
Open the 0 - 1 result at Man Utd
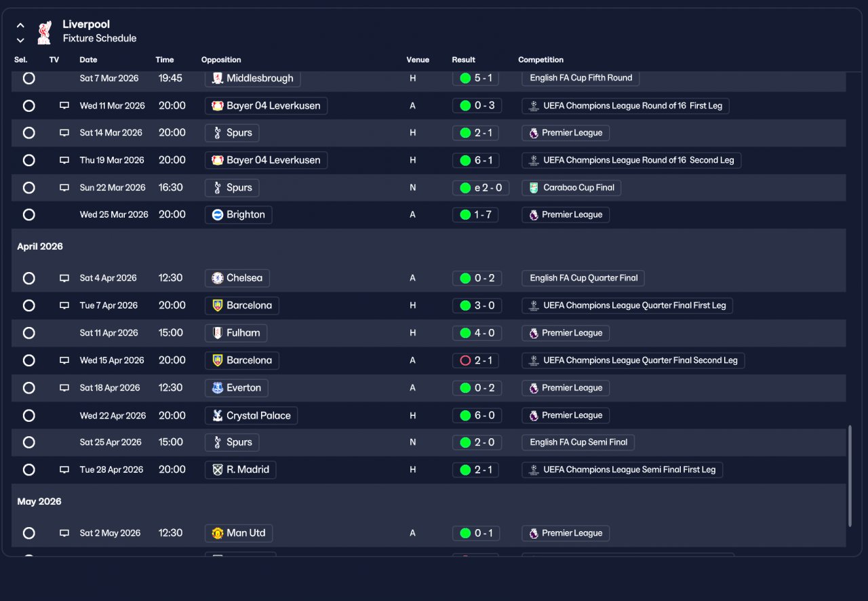(476, 533)
